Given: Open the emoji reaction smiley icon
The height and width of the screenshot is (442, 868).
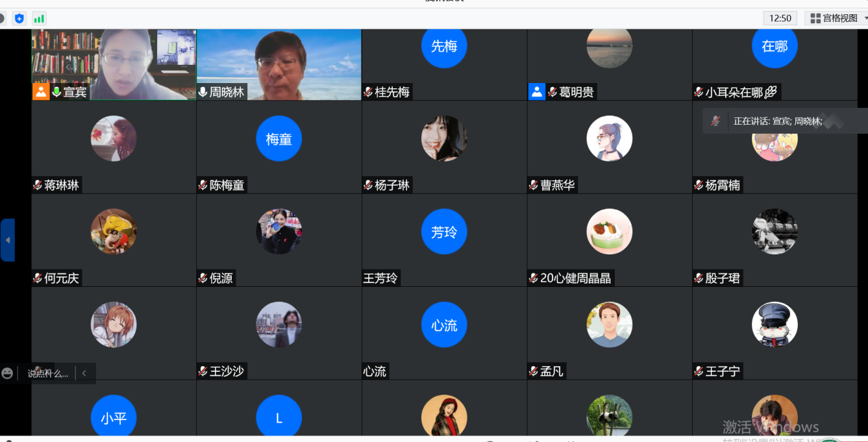Looking at the screenshot, I should pos(7,373).
